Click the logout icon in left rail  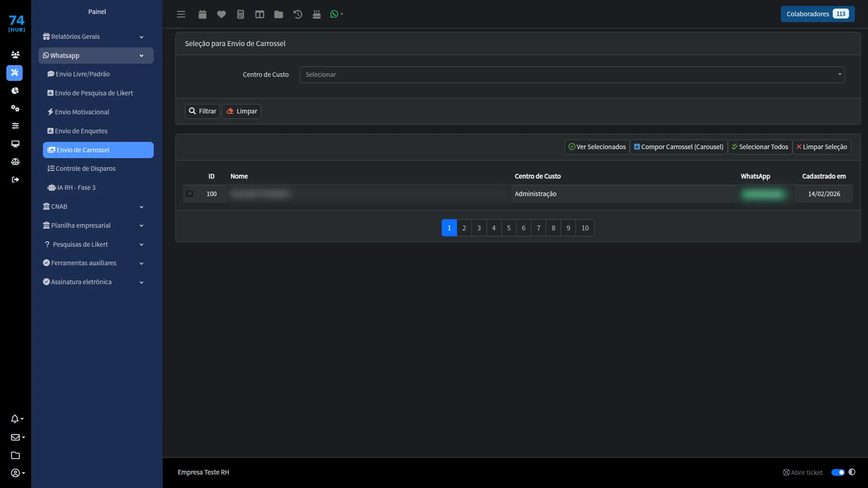tap(15, 180)
